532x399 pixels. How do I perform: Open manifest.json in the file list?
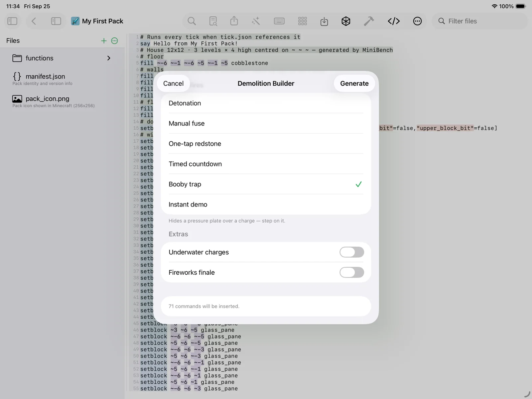tap(63, 79)
